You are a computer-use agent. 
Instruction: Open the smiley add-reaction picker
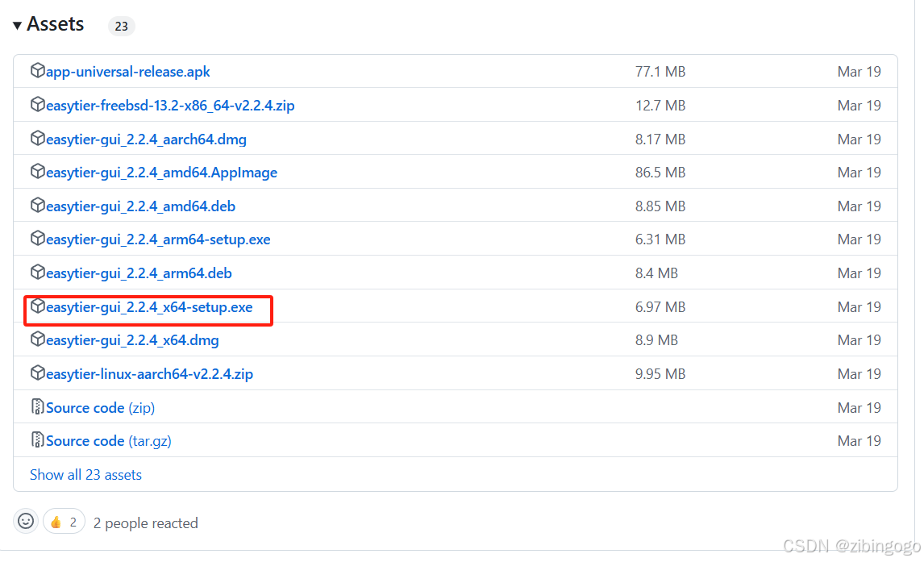coord(26,522)
